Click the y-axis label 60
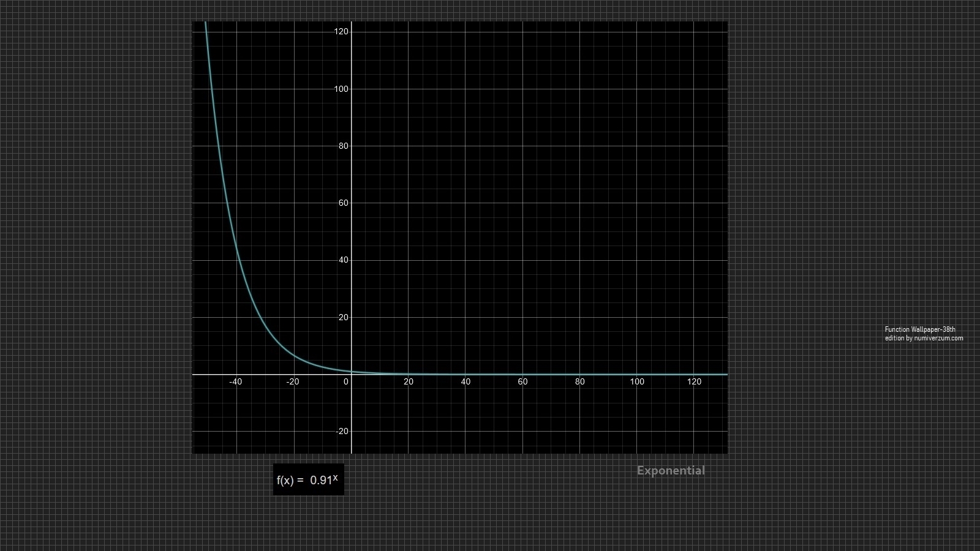Viewport: 980px width, 551px height. point(343,203)
